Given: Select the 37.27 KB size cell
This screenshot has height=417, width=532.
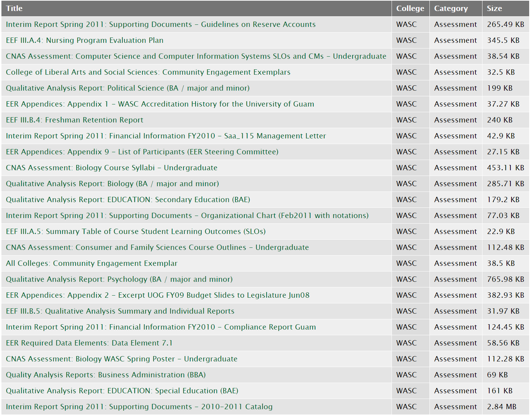Looking at the screenshot, I should click(x=506, y=104).
